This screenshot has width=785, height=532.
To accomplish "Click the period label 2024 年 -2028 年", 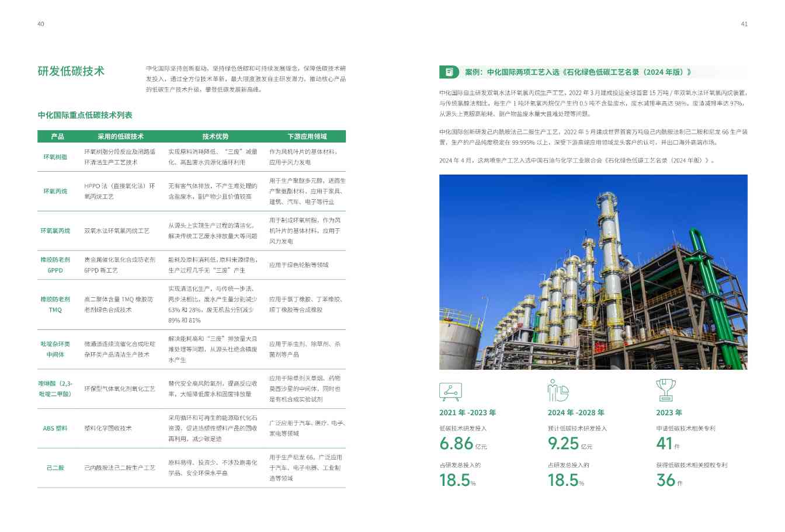I will point(576,412).
